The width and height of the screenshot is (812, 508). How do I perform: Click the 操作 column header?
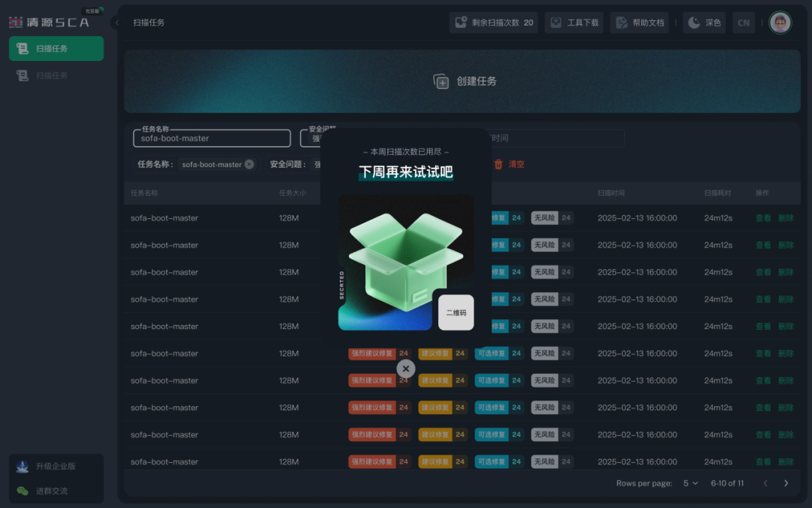(x=762, y=193)
